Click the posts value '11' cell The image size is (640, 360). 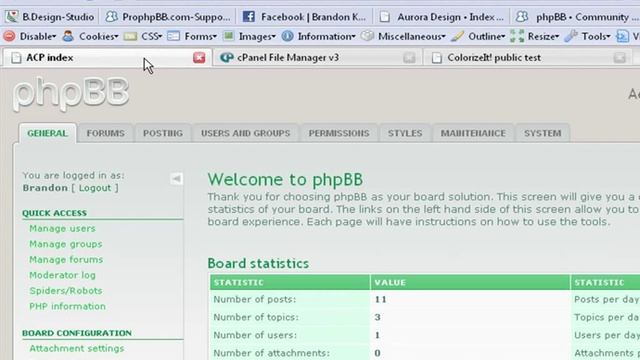(470, 299)
